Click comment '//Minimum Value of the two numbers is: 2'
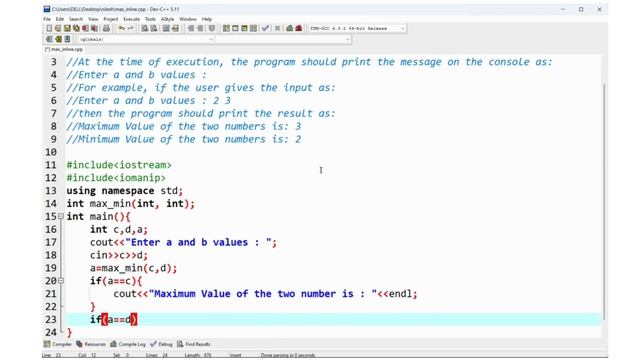The width and height of the screenshot is (640, 360). (184, 139)
